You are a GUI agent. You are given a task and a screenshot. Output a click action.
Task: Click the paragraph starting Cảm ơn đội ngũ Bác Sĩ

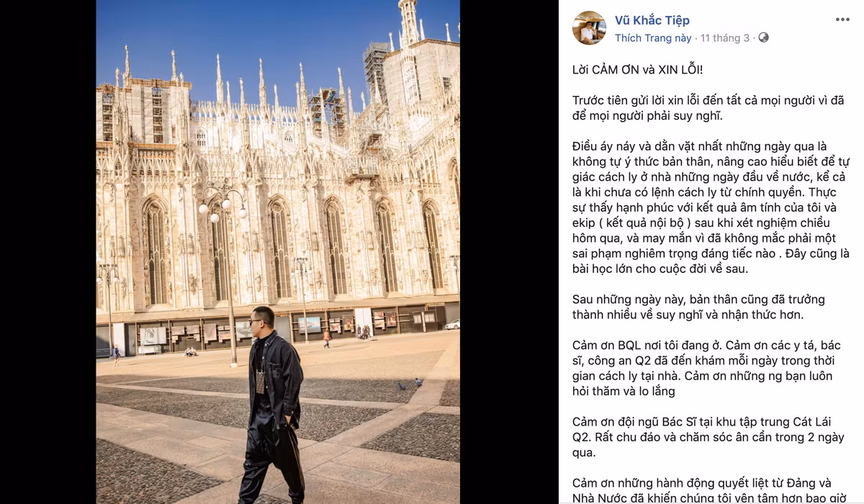[x=708, y=437]
